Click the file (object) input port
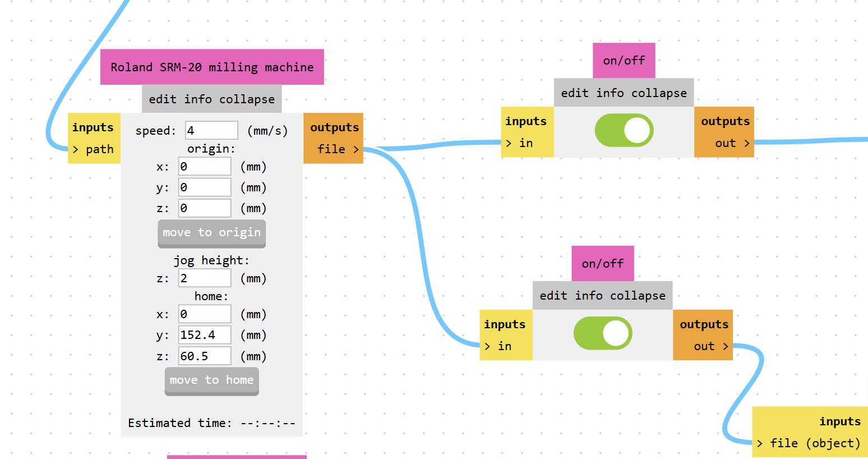 [808, 443]
